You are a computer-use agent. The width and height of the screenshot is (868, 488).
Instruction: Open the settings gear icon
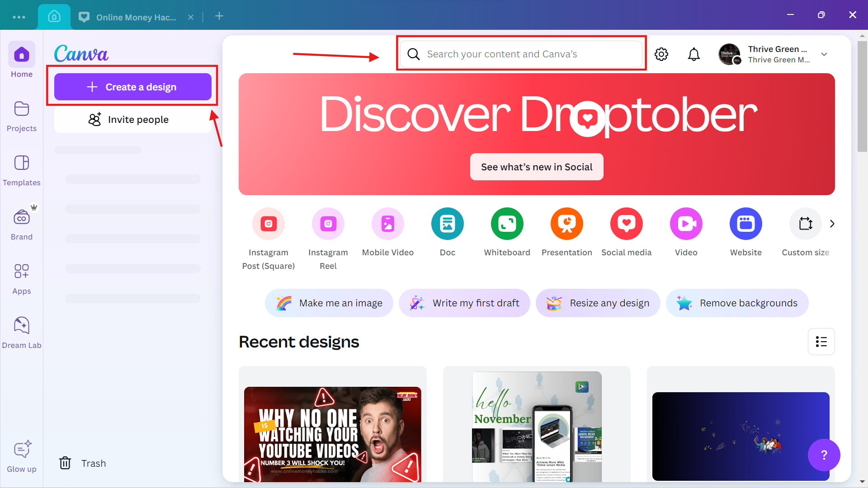pyautogui.click(x=661, y=54)
